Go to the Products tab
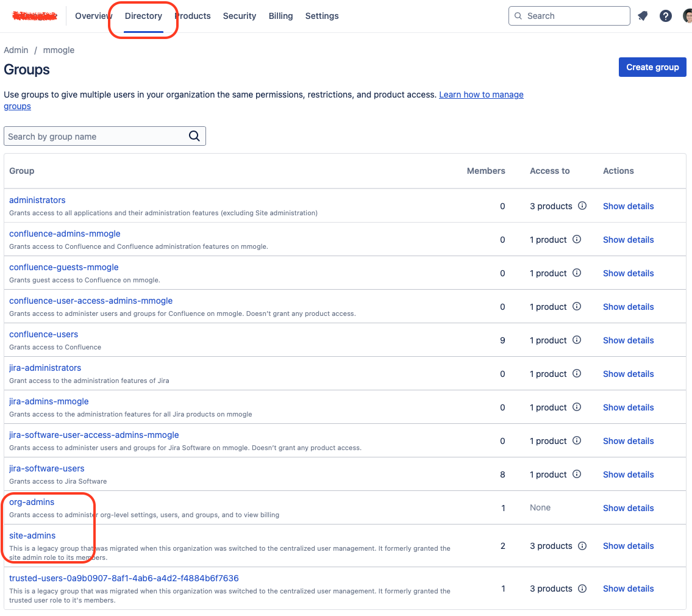 [x=194, y=16]
